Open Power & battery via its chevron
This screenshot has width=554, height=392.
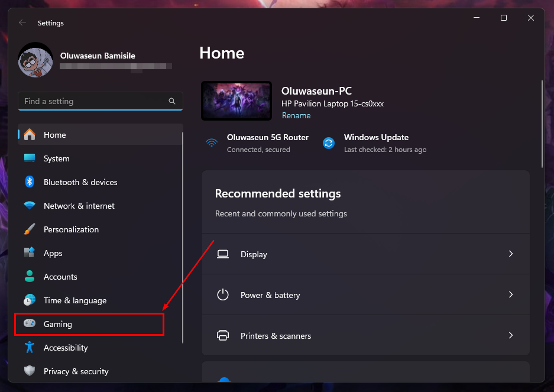pos(510,294)
